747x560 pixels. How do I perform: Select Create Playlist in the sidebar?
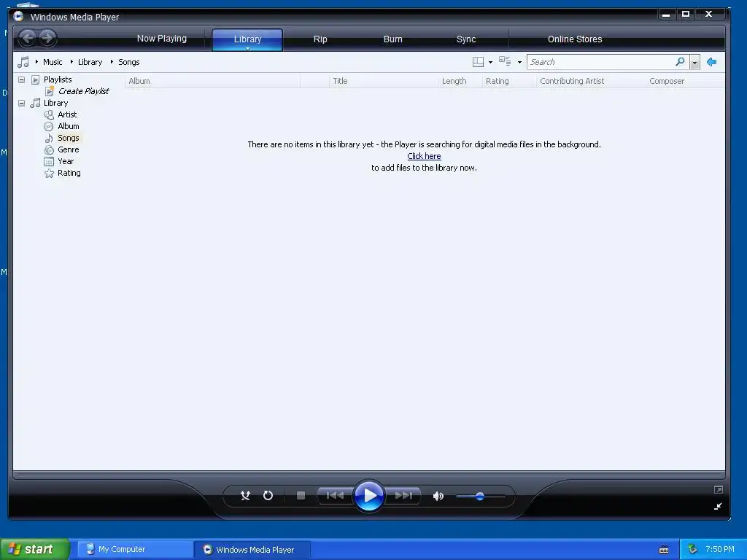pos(83,91)
